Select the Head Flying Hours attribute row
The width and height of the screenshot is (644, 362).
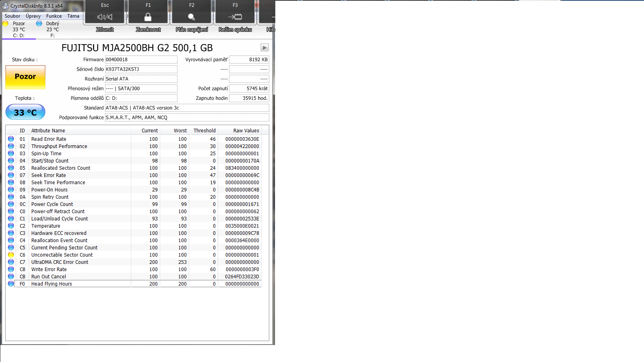pos(134,284)
